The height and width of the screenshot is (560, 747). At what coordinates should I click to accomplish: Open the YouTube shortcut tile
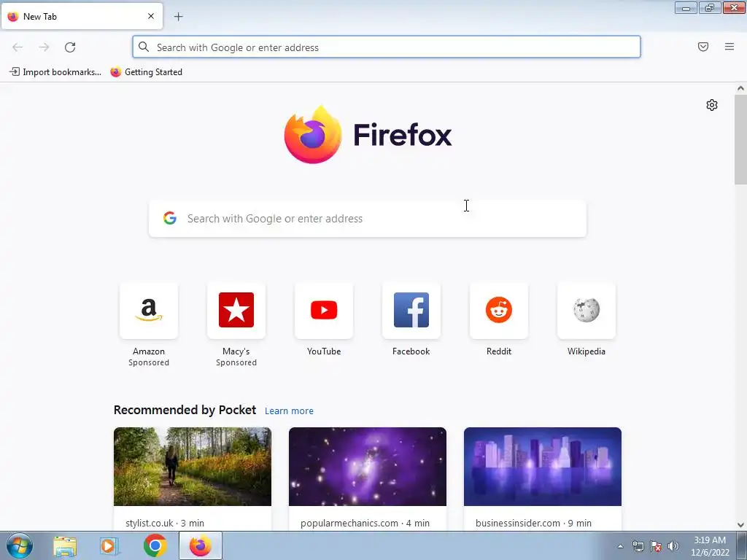coord(324,311)
